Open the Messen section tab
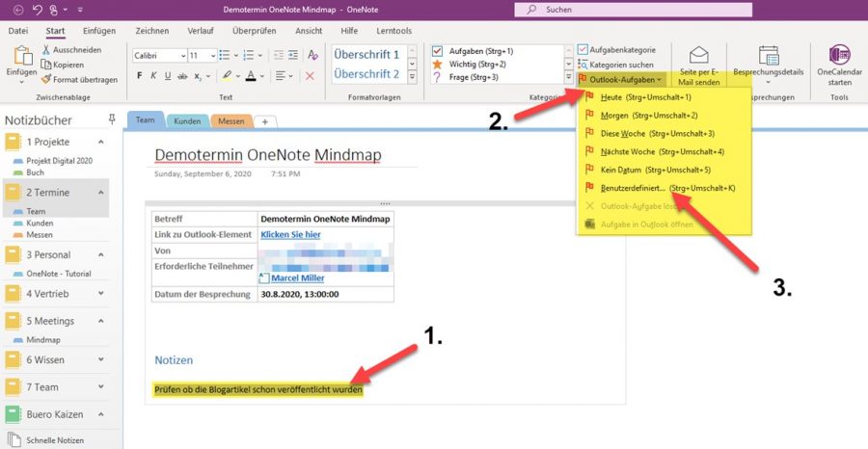The height and width of the screenshot is (449, 868). (x=231, y=120)
